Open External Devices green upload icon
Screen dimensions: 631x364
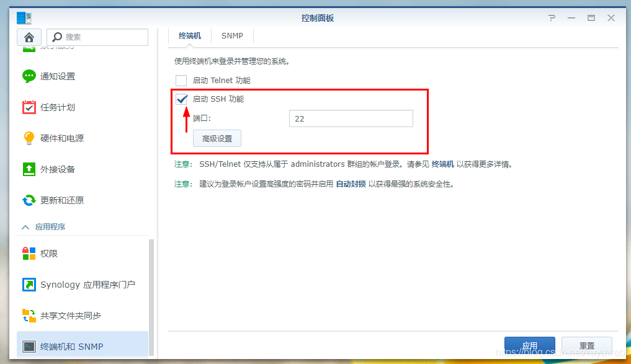(x=29, y=169)
